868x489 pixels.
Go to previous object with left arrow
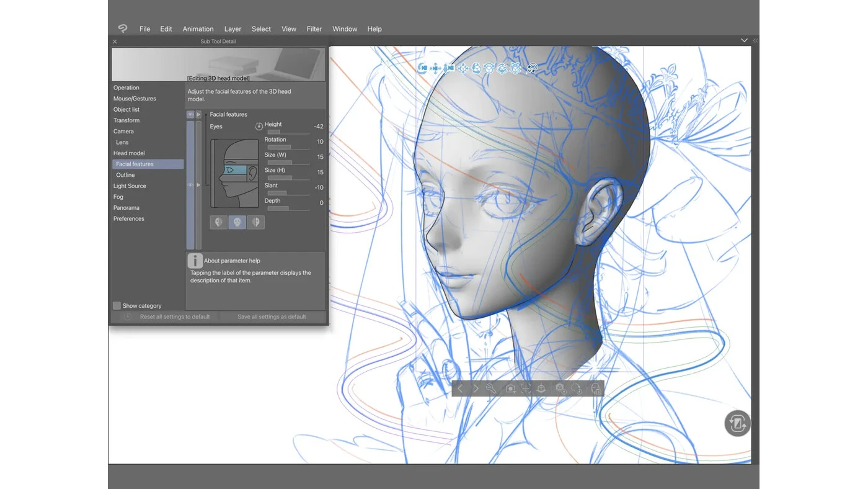pos(460,388)
